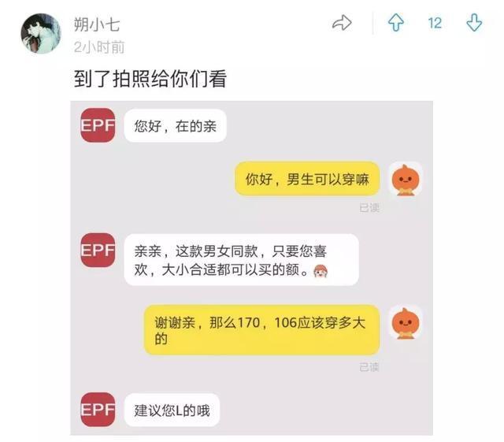Upvote the post with up arrow
Image resolution: width=504 pixels, height=442 pixels.
tap(395, 23)
